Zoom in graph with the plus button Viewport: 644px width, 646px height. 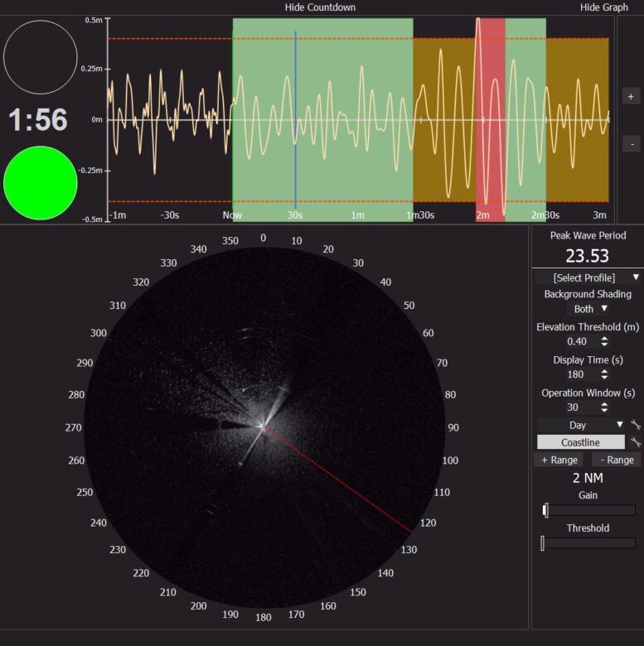(x=631, y=97)
